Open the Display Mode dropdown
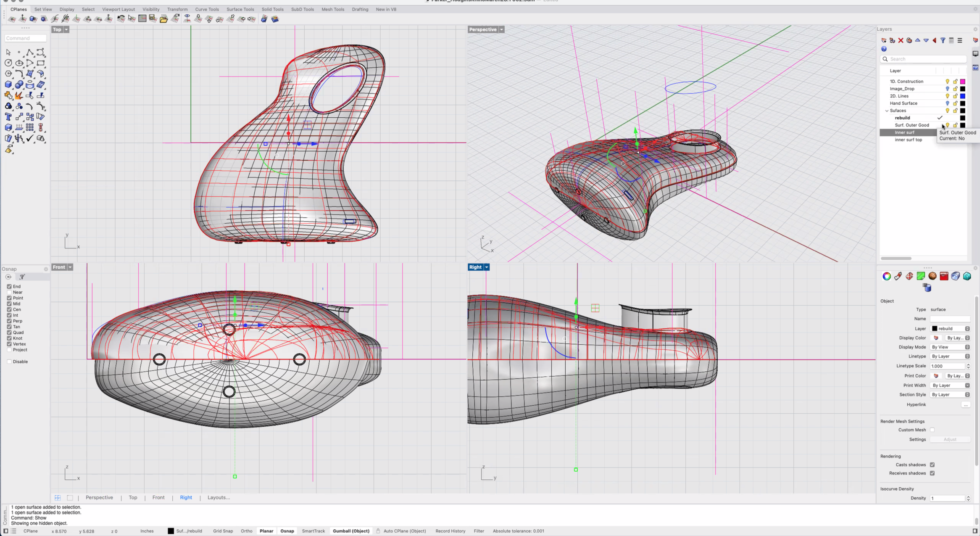980x536 pixels. click(x=950, y=347)
